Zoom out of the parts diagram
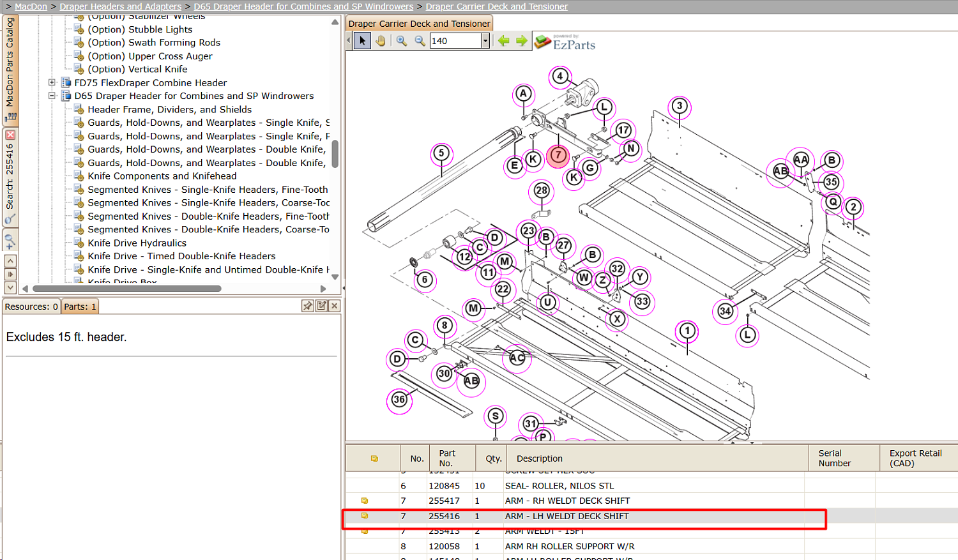958x560 pixels. 420,41
